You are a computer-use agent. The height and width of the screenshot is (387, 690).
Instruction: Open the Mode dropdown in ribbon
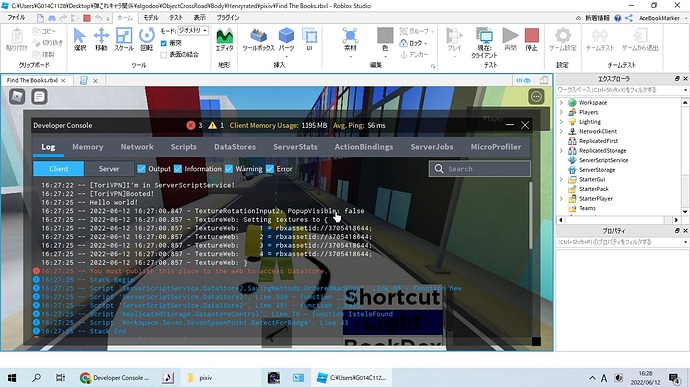pos(193,30)
